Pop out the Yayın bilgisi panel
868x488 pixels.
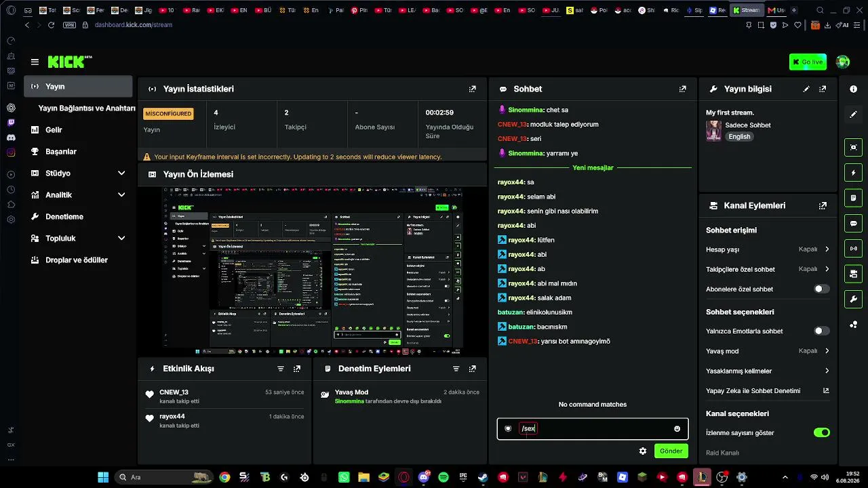click(x=823, y=89)
